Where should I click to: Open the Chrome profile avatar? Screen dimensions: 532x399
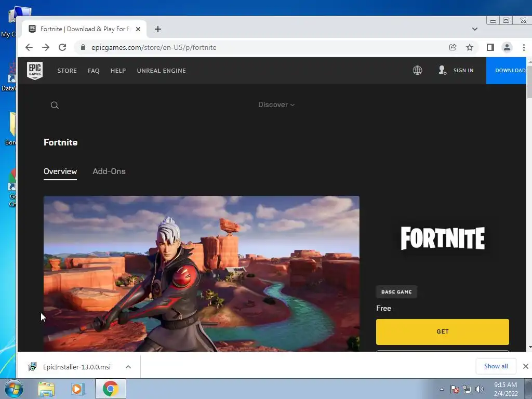[x=507, y=47]
